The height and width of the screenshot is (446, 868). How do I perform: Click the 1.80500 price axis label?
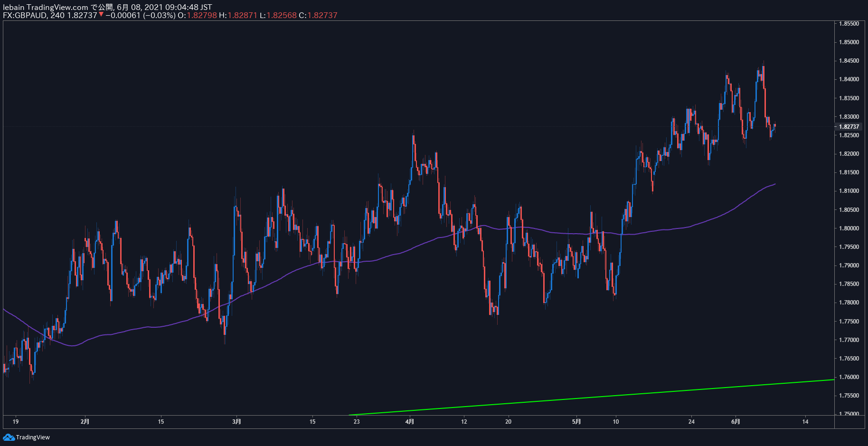[849, 210]
